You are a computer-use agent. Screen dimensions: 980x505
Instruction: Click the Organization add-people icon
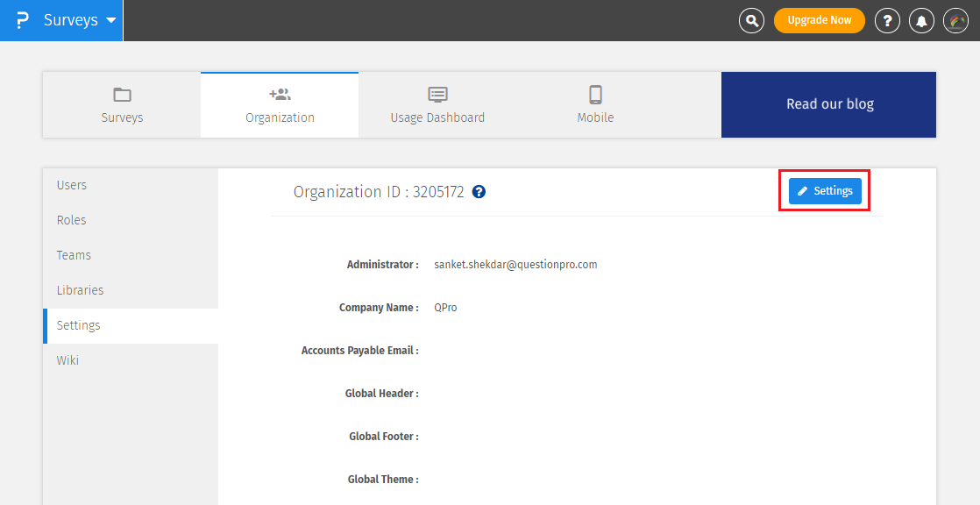pyautogui.click(x=280, y=95)
